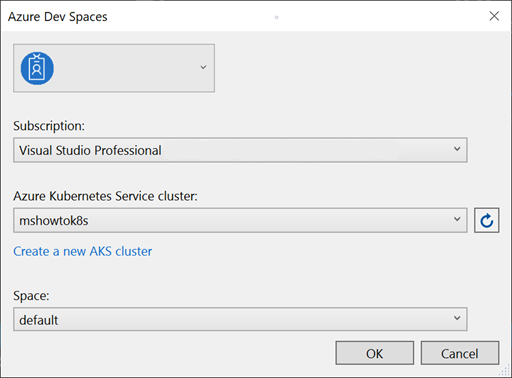Image resolution: width=512 pixels, height=378 pixels.
Task: Cancel the Azure Dev Spaces dialog
Action: tap(460, 353)
